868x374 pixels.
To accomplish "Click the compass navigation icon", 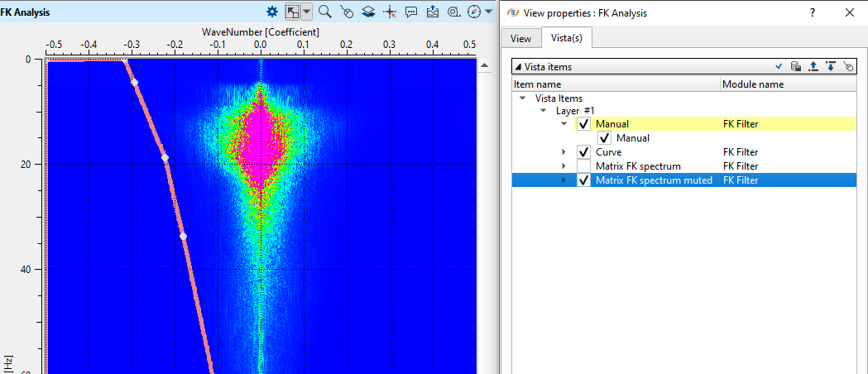I will click(473, 12).
